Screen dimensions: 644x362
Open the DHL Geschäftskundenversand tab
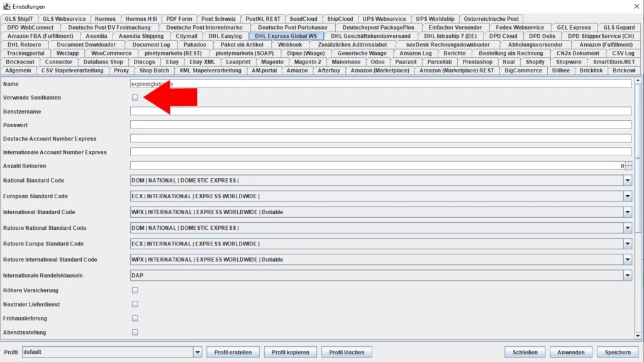point(370,37)
